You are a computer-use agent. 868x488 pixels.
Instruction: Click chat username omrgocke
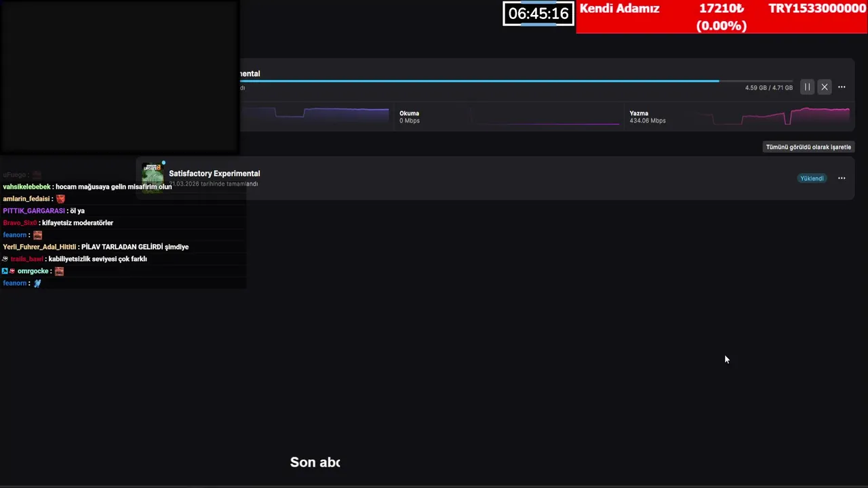pyautogui.click(x=33, y=271)
